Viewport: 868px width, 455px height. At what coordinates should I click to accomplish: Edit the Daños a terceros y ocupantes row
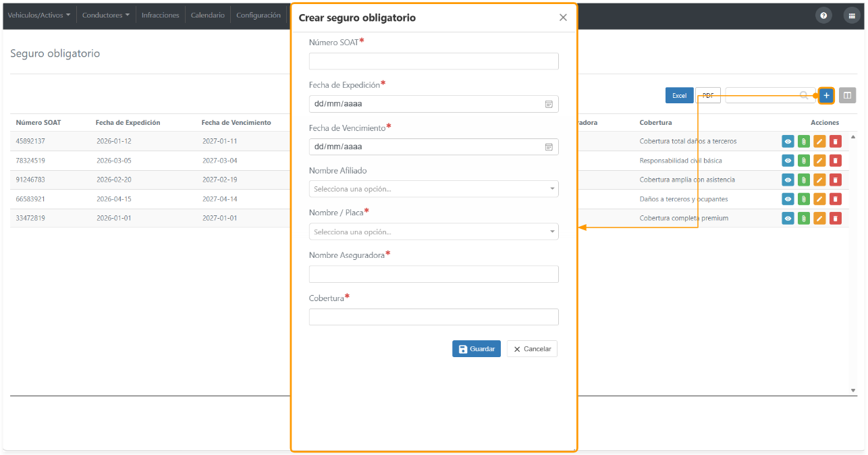[819, 199]
